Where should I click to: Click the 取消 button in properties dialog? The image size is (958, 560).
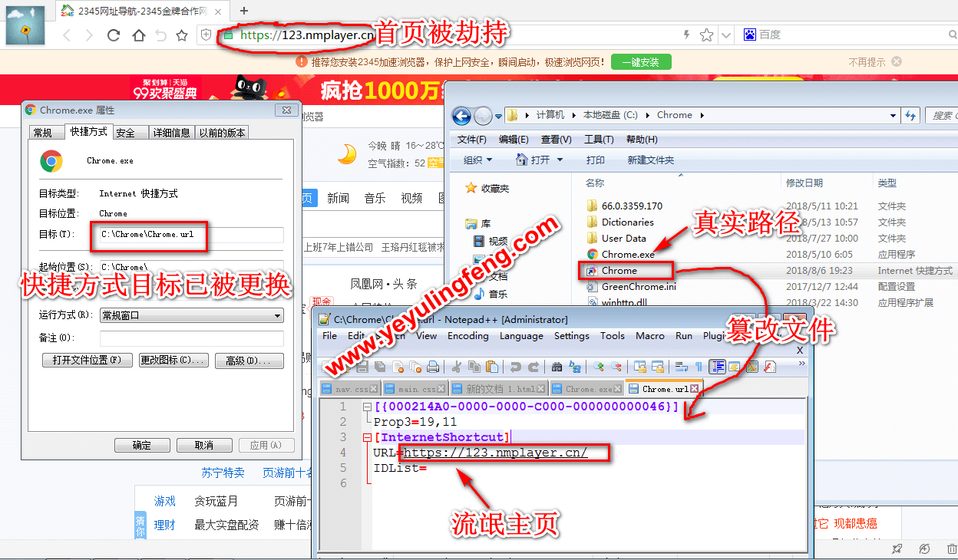click(x=204, y=445)
